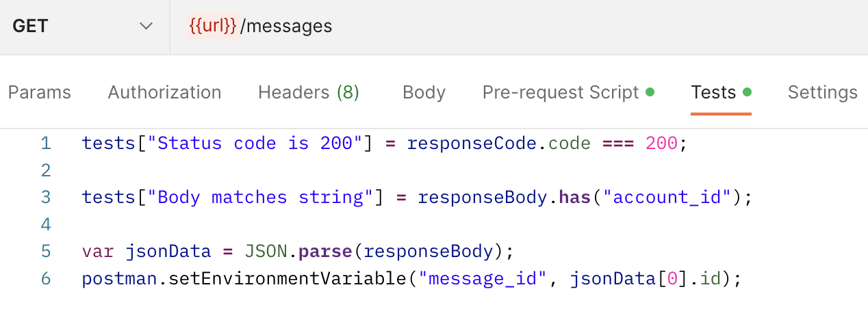Select the Tests tab
868x309 pixels.
click(x=713, y=92)
